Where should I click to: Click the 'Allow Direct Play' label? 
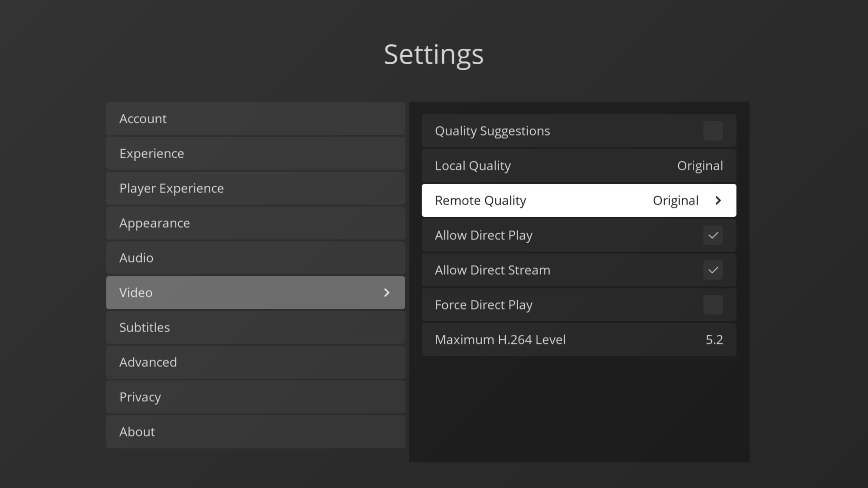click(484, 235)
